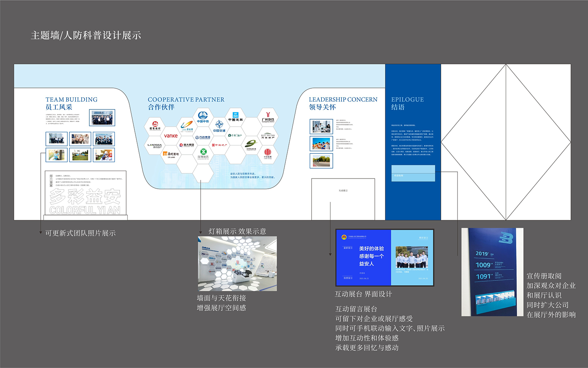Screen dimensions: 588x368
Task: Select the 员工风采 heading
Action: point(59,107)
